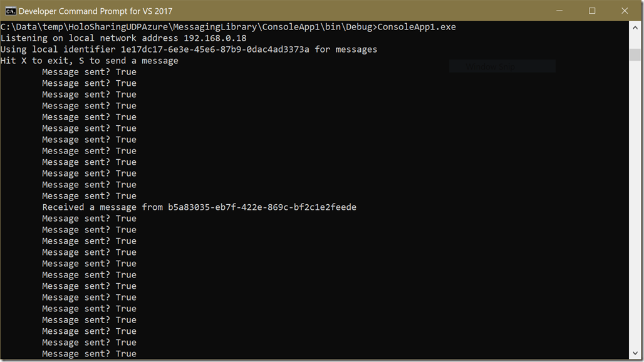Click the local identifier 1e17dc17 GUID
644x362 pixels.
coord(215,49)
